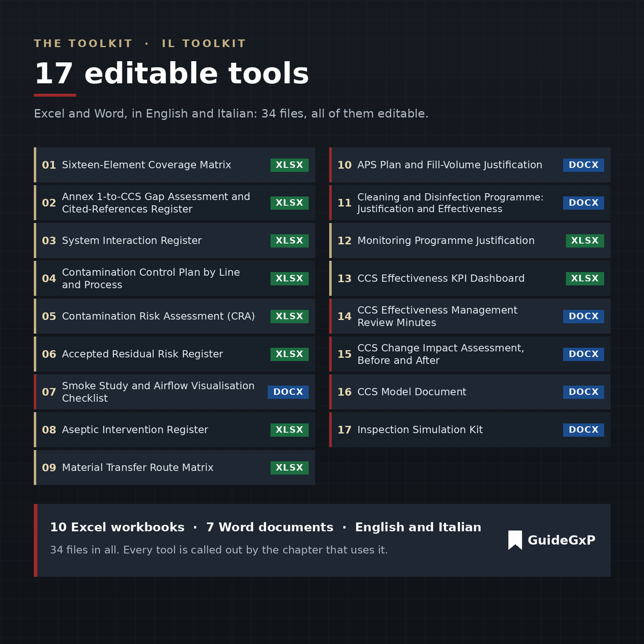Select "Annex 1-to-CCS Gap Assessment" title
Viewport: 644px width, 644px height.
click(156, 203)
